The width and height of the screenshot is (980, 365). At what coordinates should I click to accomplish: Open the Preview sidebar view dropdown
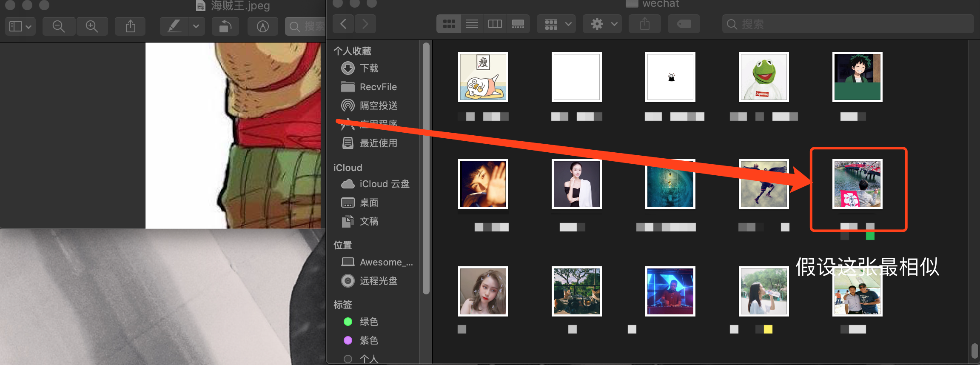20,26
